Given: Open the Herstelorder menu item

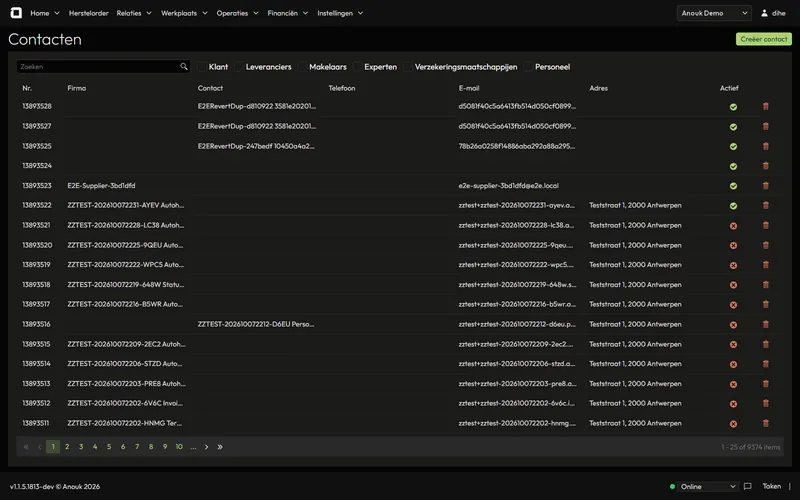Looking at the screenshot, I should click(89, 13).
